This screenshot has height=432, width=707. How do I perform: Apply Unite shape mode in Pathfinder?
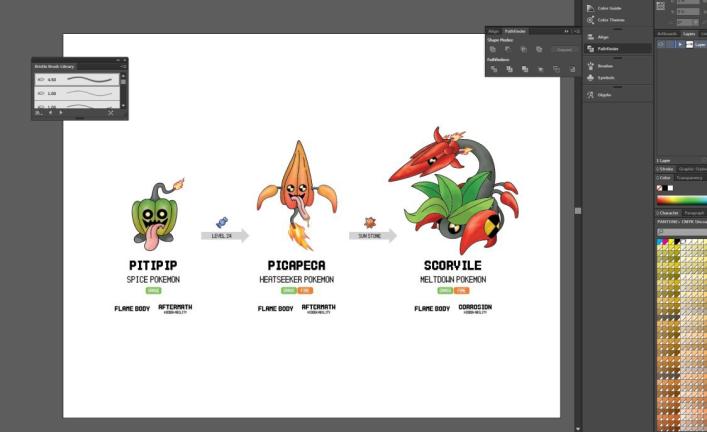coord(493,50)
